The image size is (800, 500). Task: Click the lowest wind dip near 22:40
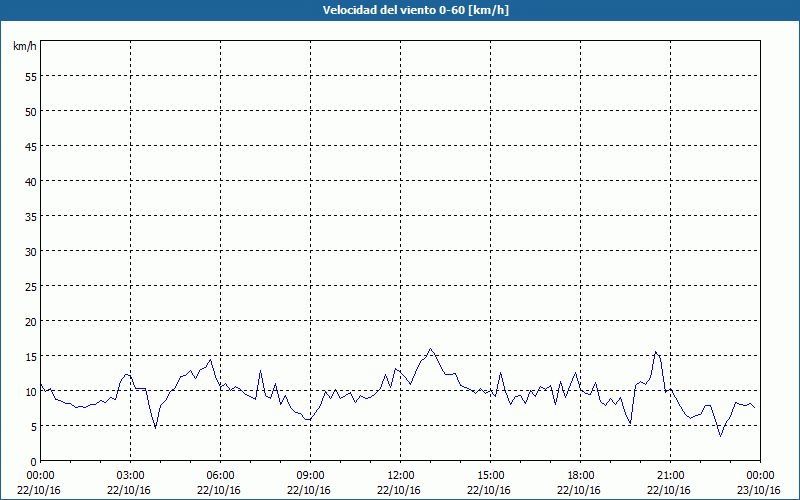coord(720,436)
